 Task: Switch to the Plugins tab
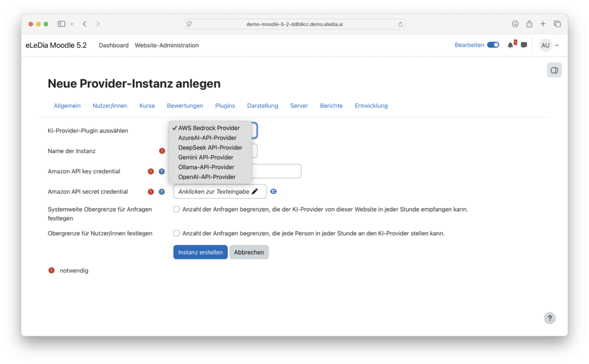pos(225,106)
